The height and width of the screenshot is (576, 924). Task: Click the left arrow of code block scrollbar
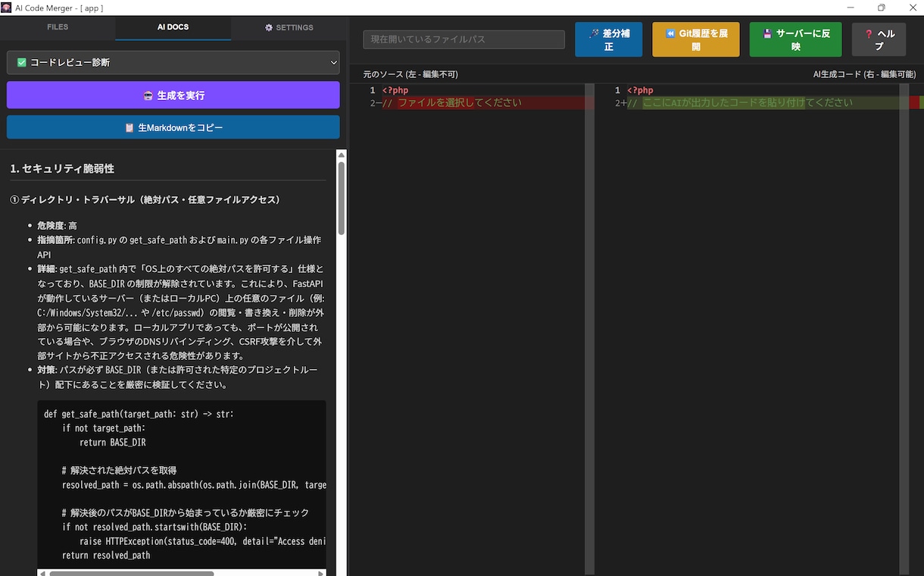42,573
